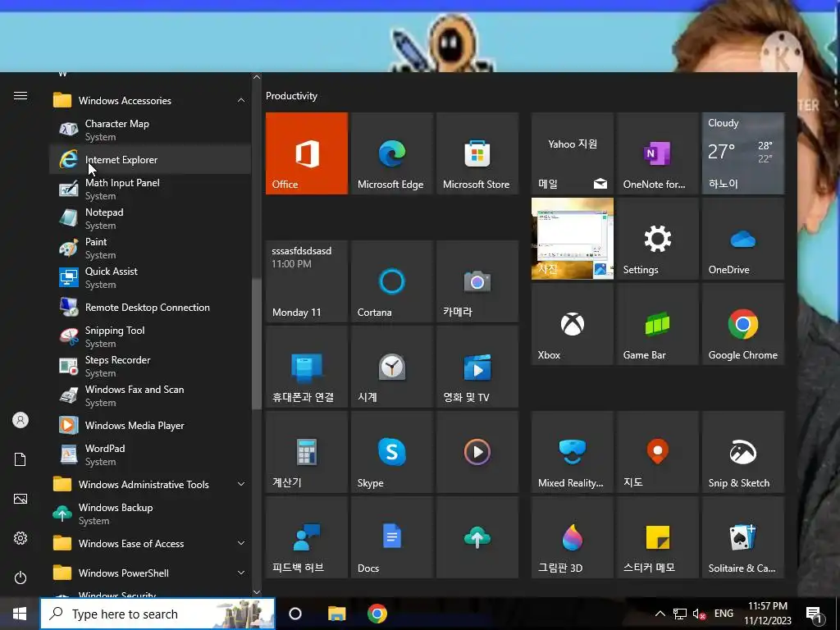Image resolution: width=840 pixels, height=630 pixels.
Task: Open Task View on the taskbar
Action: point(295,614)
